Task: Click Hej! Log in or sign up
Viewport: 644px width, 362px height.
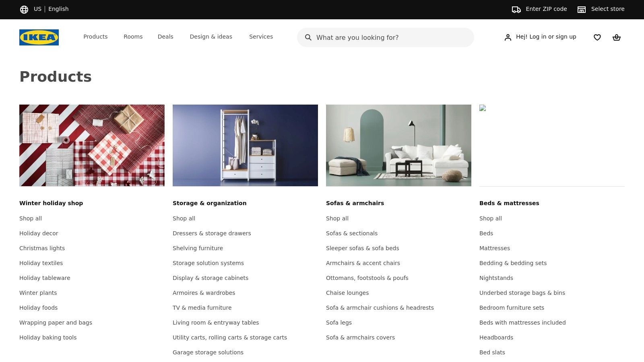Action: [x=546, y=37]
